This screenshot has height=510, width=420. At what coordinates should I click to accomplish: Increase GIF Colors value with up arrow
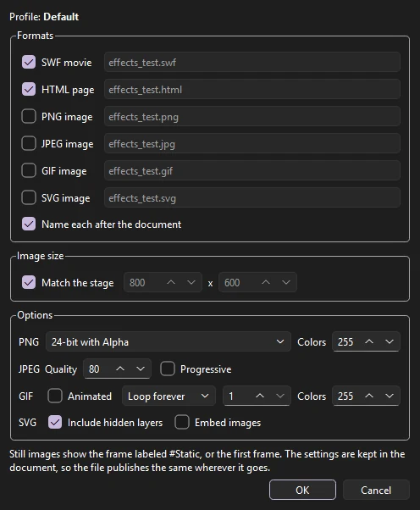pos(369,396)
